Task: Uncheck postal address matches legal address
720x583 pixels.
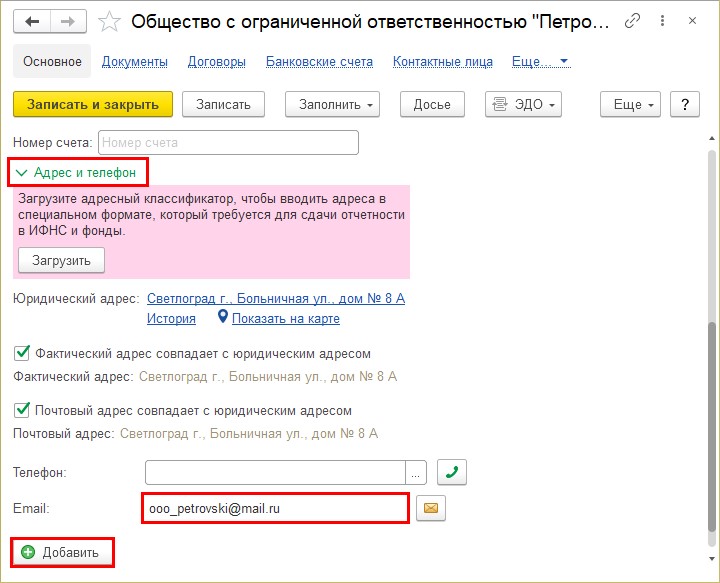Action: [x=21, y=410]
